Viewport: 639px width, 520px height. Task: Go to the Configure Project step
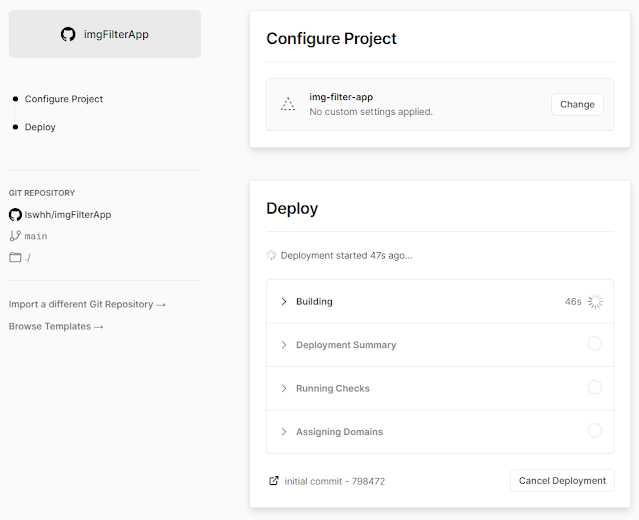pos(64,99)
